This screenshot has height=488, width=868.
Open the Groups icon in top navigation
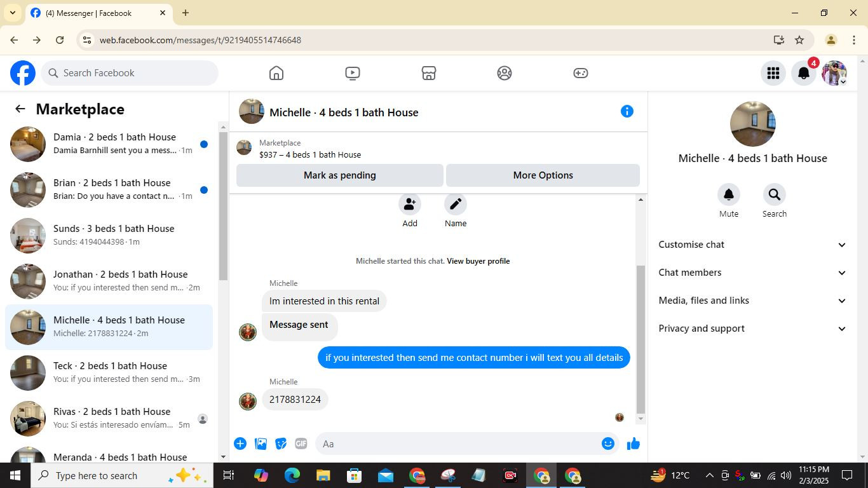point(505,73)
